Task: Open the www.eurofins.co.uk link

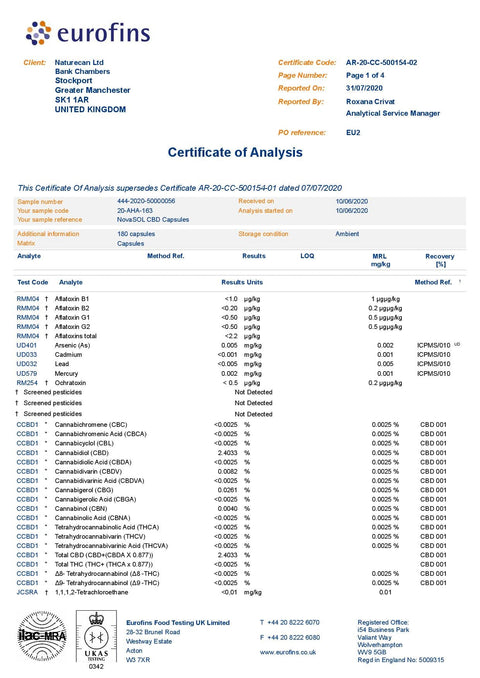Action: [288, 652]
